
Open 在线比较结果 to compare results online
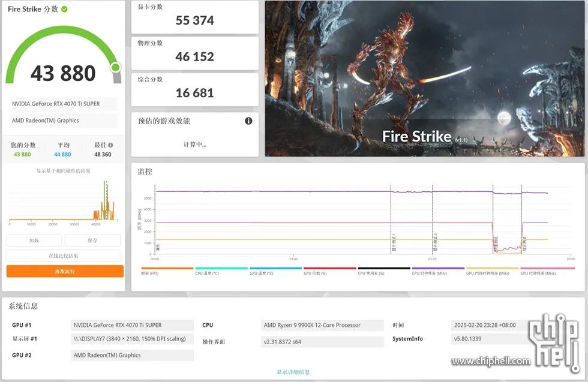click(64, 255)
